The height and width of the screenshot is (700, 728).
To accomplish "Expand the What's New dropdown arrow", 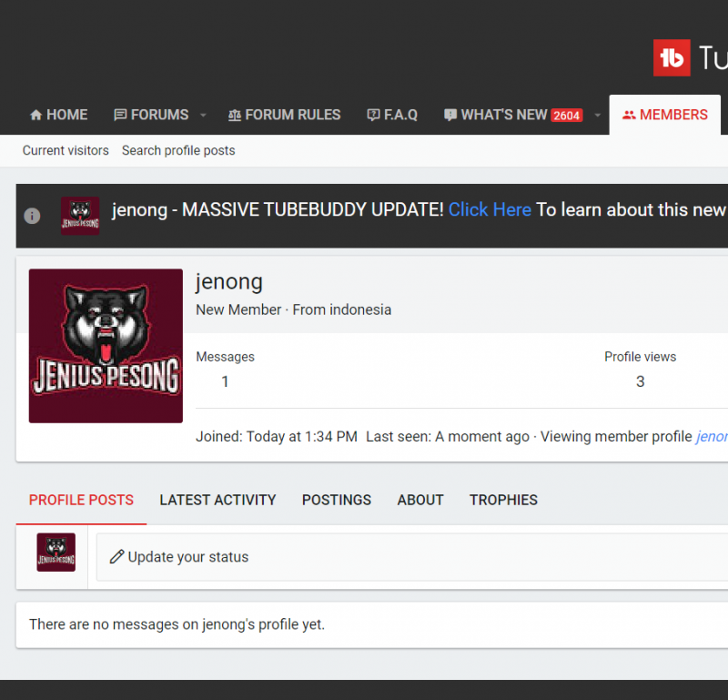I will [x=598, y=116].
